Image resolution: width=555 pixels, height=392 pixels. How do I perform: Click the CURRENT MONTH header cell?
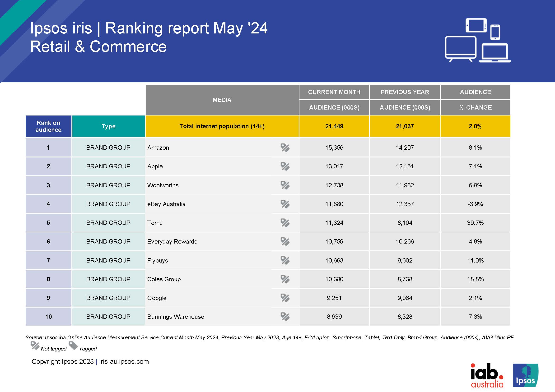pyautogui.click(x=334, y=92)
